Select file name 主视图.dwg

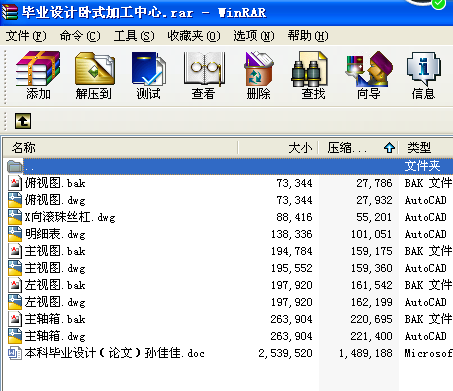pos(55,268)
